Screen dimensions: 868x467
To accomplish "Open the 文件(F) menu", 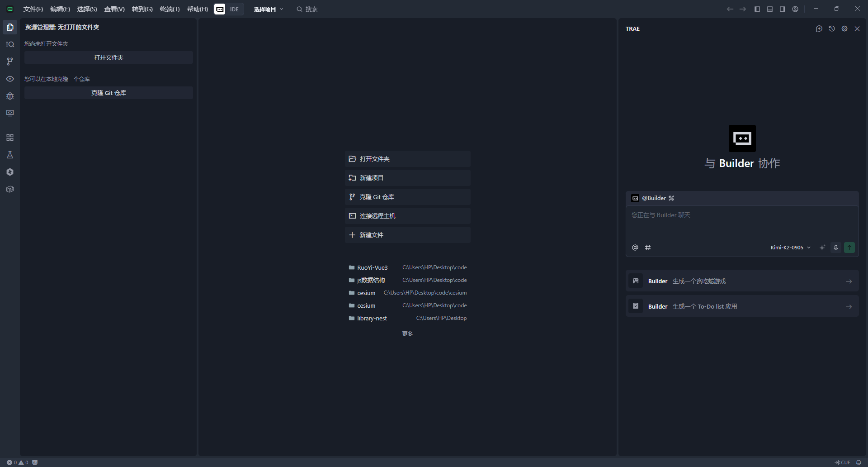I will coord(33,9).
